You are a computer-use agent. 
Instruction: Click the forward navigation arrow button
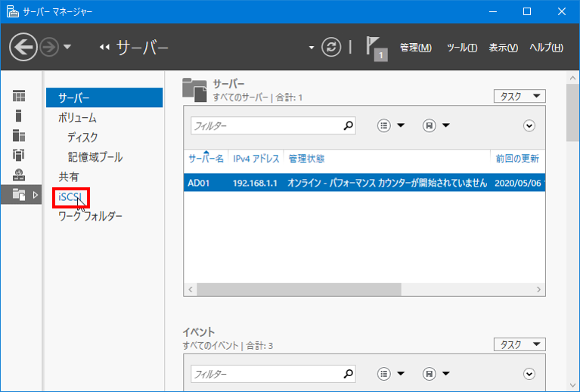pyautogui.click(x=49, y=47)
